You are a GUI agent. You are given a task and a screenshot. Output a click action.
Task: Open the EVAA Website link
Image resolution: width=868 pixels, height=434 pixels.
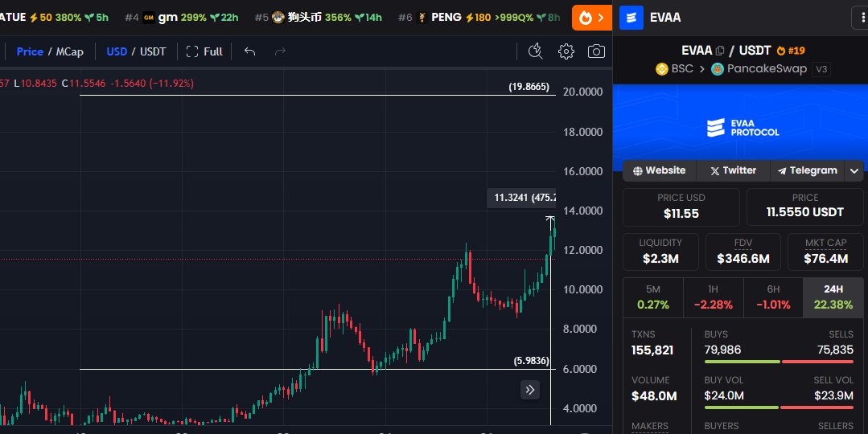pyautogui.click(x=660, y=170)
